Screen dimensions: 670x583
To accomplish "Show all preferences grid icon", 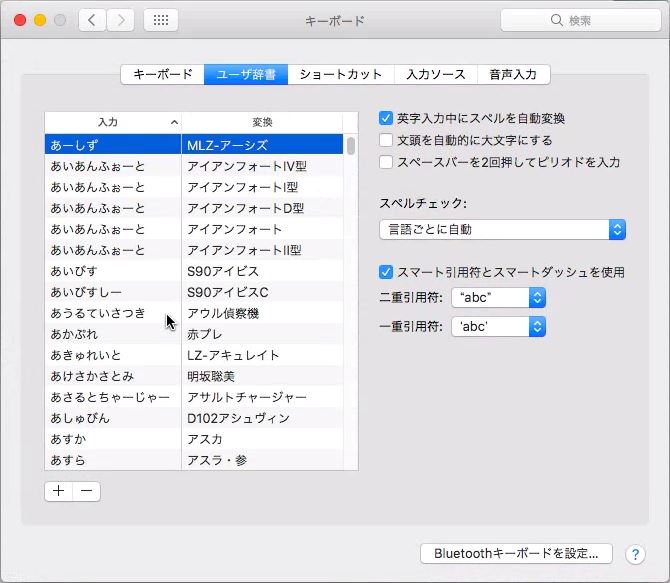I will tap(161, 20).
